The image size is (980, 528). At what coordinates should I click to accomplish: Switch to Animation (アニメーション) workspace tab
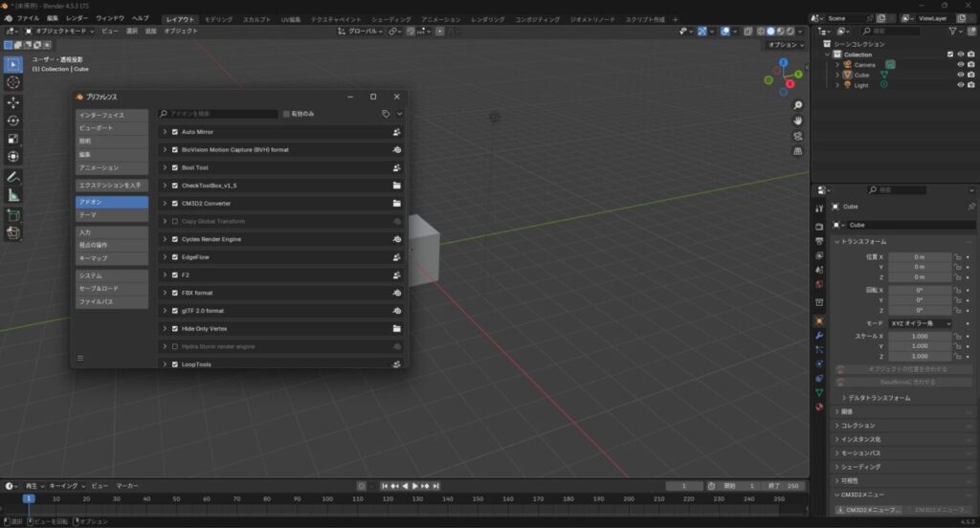coord(440,19)
